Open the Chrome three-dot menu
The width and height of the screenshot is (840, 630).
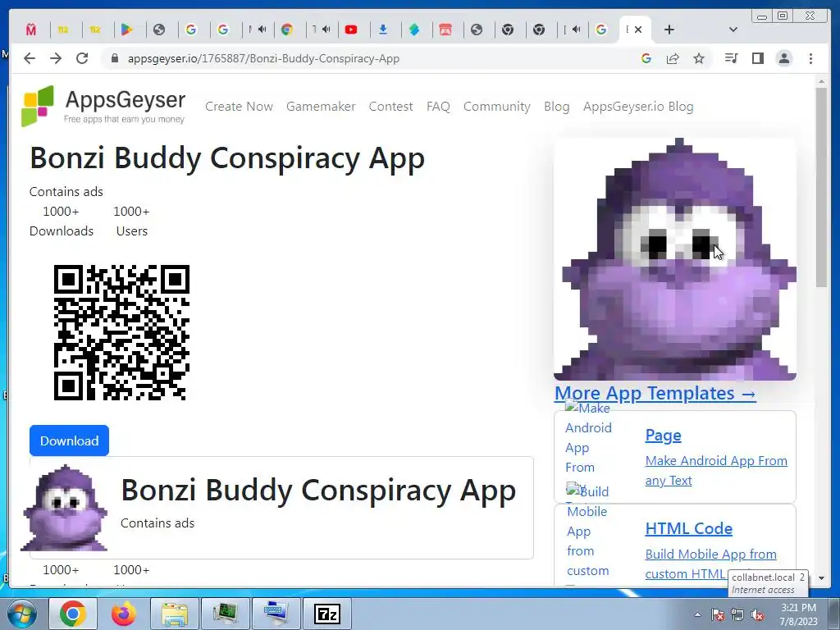pos(810,58)
